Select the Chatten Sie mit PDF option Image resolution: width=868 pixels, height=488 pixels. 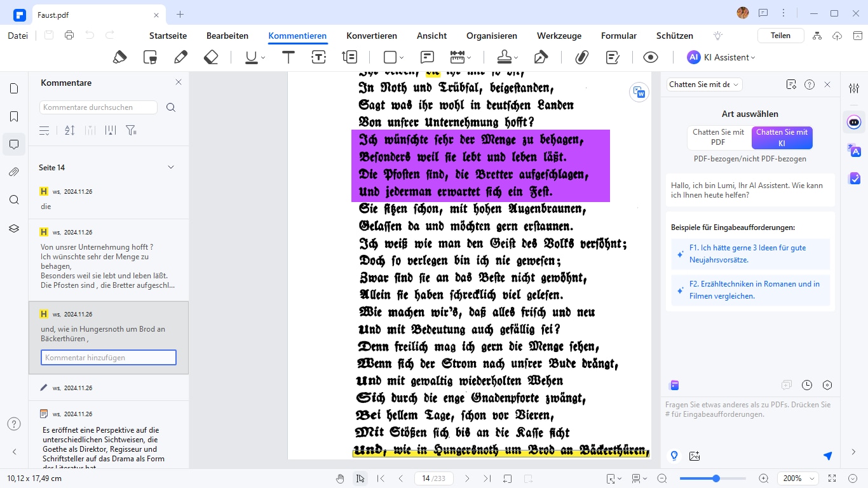[718, 137]
